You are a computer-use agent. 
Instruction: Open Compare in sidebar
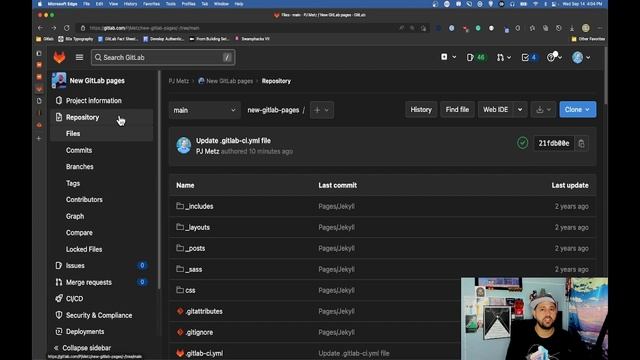coord(79,233)
